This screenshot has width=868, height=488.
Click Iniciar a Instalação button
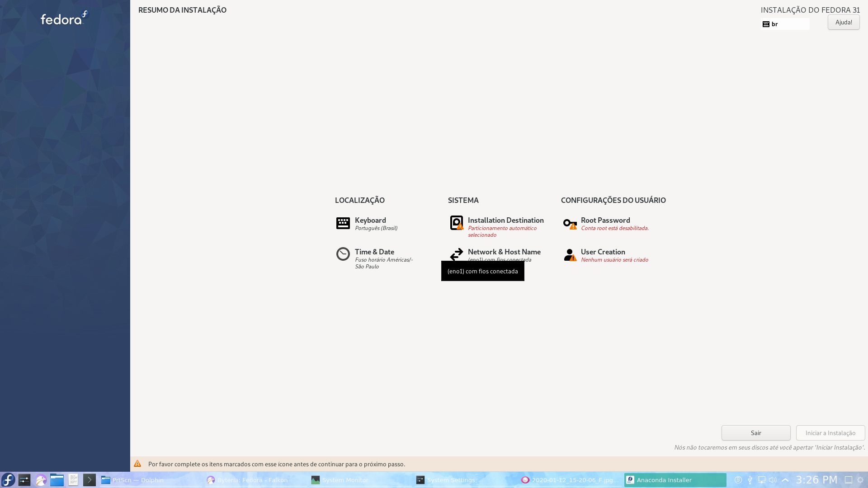(x=830, y=433)
